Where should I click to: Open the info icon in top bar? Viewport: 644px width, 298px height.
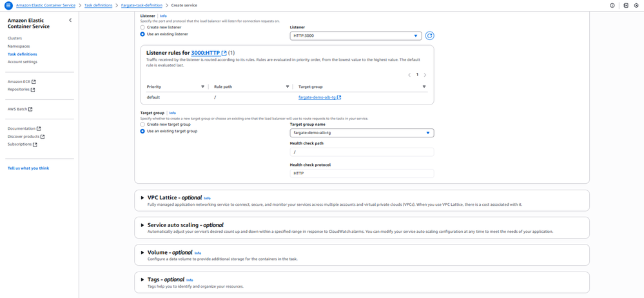point(612,5)
